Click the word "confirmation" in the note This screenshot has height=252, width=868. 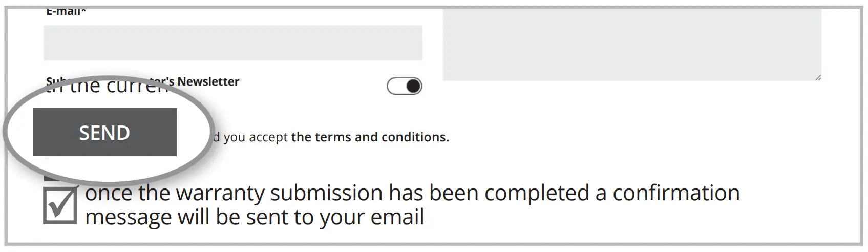(676, 194)
